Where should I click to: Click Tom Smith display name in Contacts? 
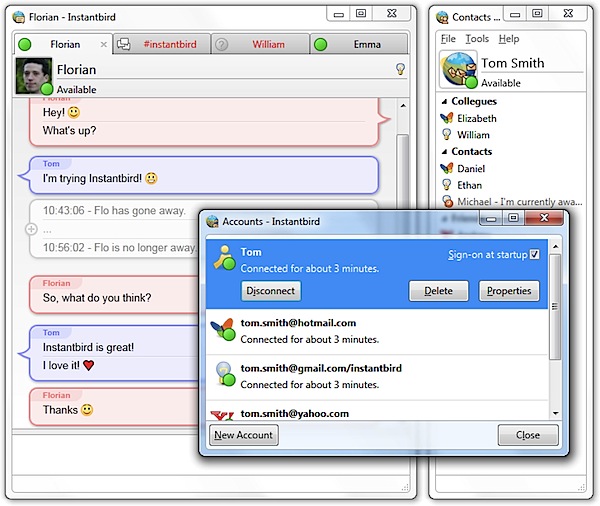coord(512,63)
